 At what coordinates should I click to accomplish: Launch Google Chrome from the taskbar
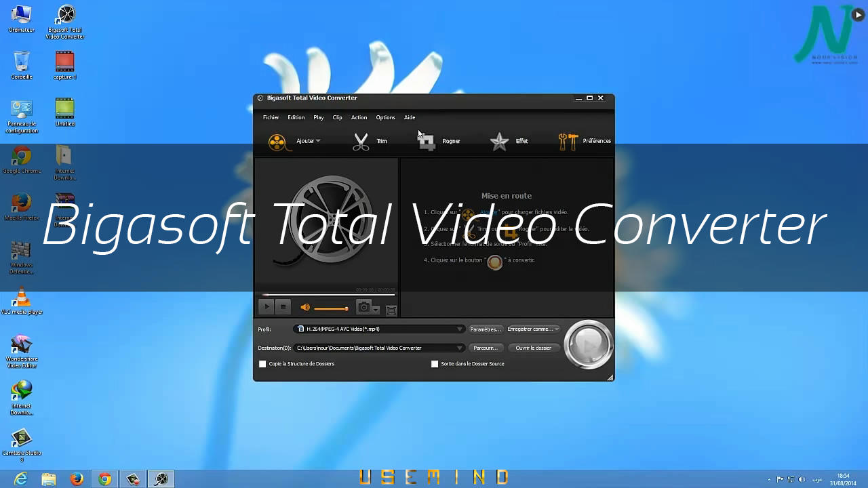(x=105, y=479)
